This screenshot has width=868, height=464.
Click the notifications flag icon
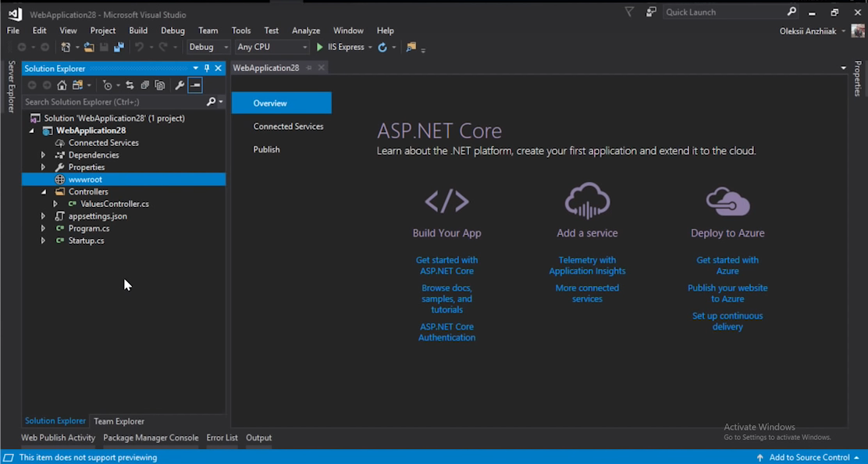(629, 12)
